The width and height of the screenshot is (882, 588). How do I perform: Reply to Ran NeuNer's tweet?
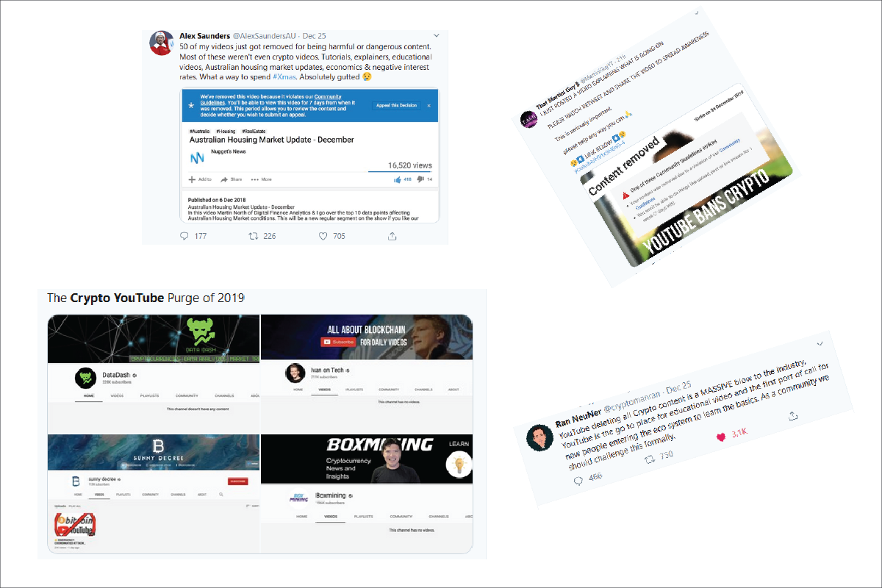(578, 480)
